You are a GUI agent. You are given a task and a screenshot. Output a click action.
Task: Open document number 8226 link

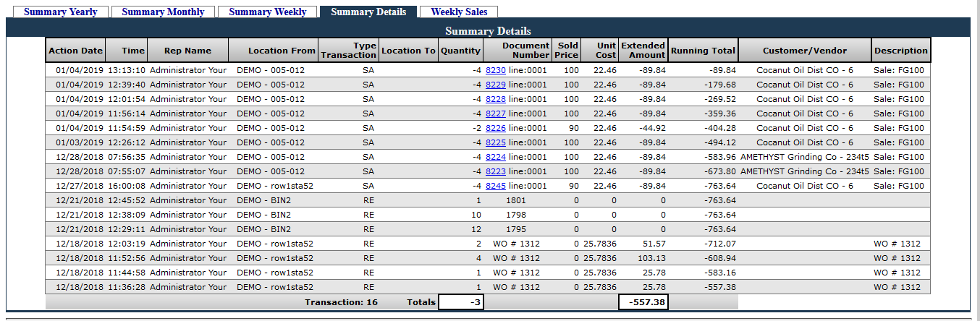coord(496,128)
